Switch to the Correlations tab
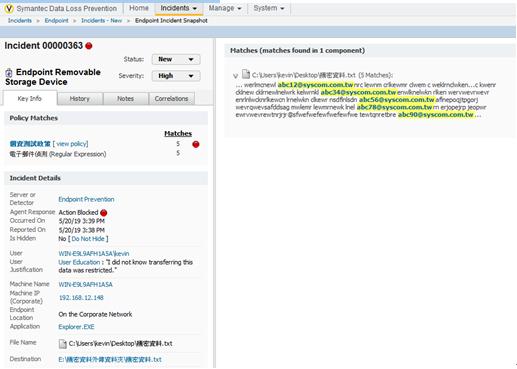The image size is (517, 369). pos(171,99)
